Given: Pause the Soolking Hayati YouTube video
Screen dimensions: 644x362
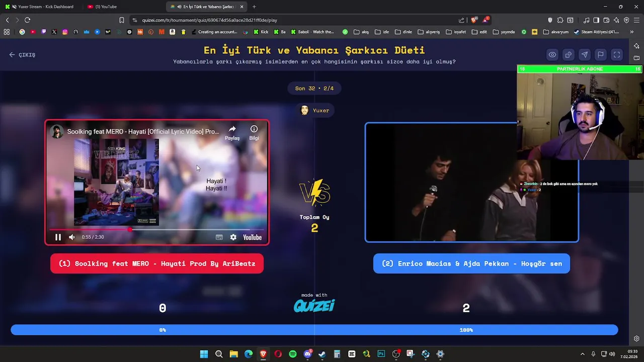Looking at the screenshot, I should tap(58, 237).
